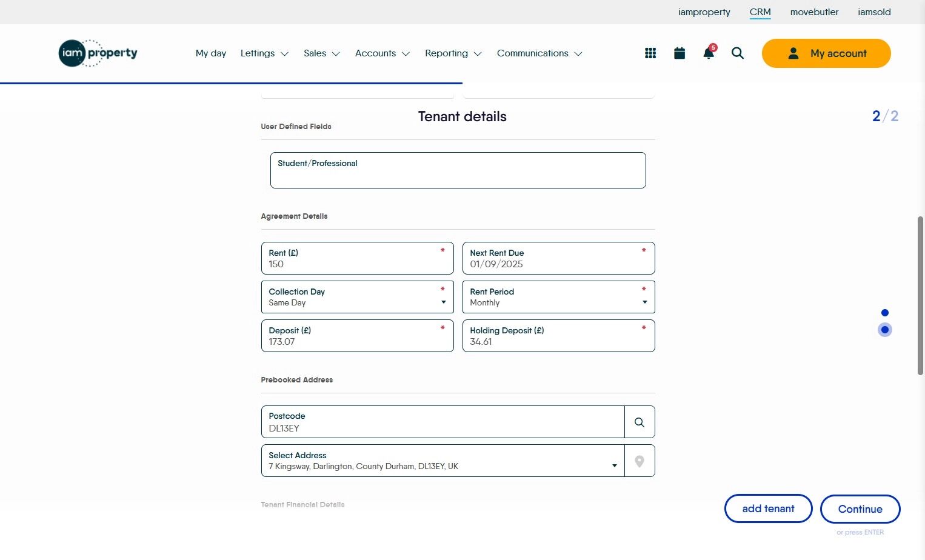The image size is (925, 560).
Task: Click the add tenant button
Action: coord(768,508)
